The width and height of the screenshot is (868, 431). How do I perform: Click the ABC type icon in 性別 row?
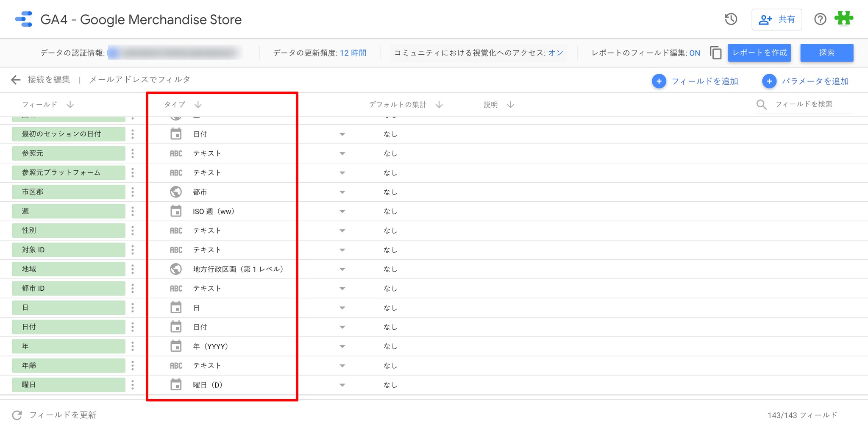(x=176, y=231)
